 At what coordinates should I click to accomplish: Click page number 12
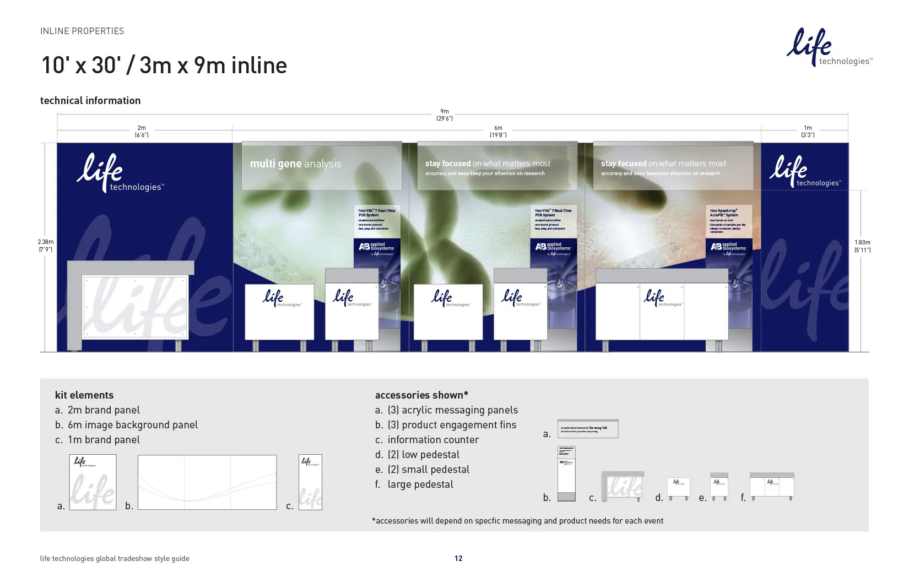coord(458,558)
